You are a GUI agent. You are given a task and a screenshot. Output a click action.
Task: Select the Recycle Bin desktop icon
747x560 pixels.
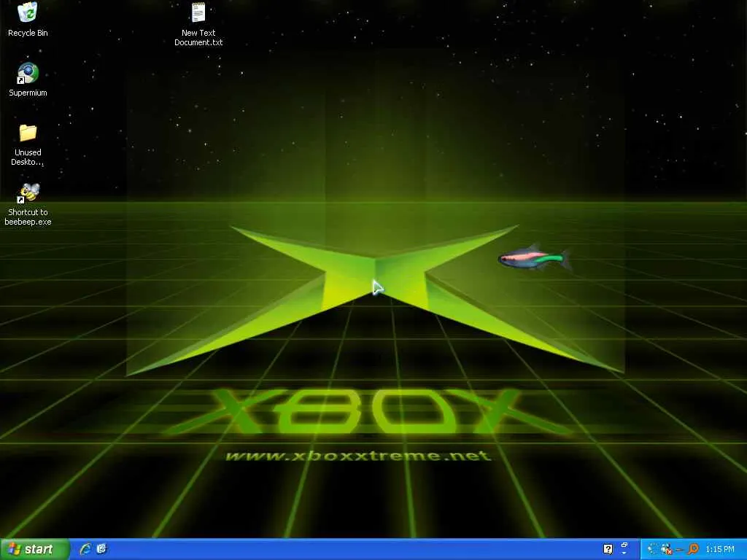pyautogui.click(x=28, y=20)
